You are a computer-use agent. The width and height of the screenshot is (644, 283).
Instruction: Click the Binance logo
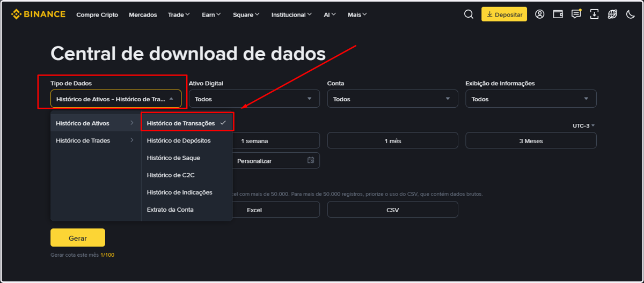pyautogui.click(x=38, y=14)
